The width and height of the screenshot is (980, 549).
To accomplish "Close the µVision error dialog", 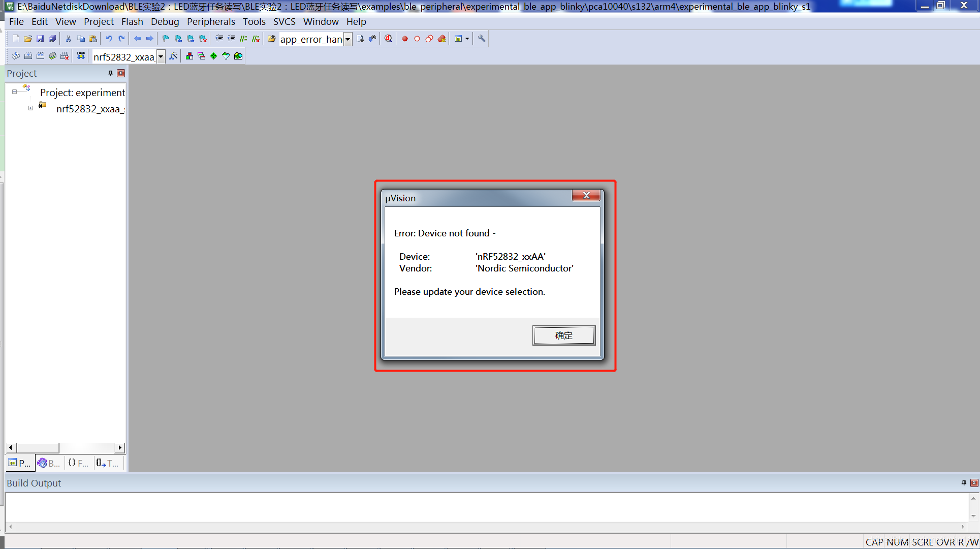I will coord(586,195).
